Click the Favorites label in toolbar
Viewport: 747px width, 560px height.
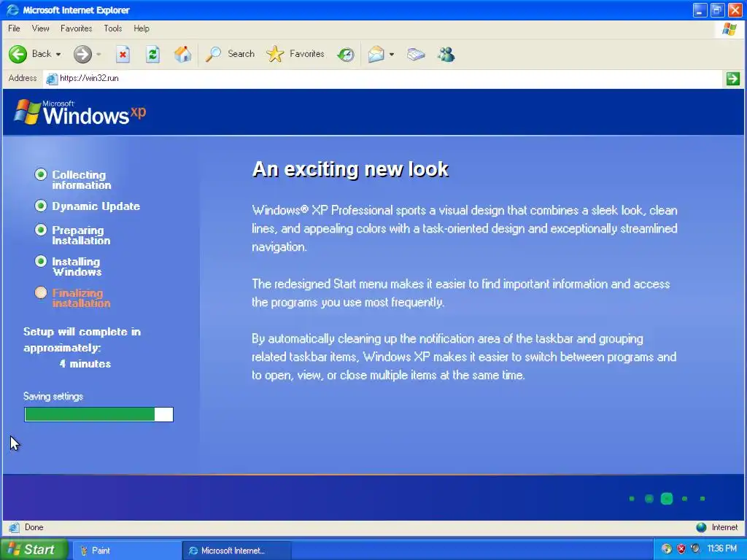307,54
